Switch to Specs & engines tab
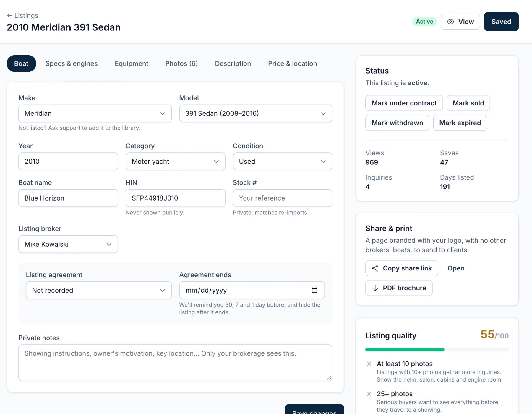Viewport: 532px width, 414px height. point(72,63)
